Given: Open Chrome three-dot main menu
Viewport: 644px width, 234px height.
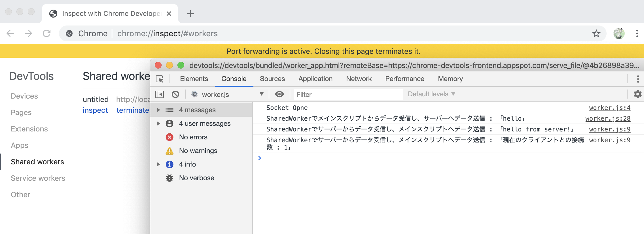Looking at the screenshot, I should (637, 33).
